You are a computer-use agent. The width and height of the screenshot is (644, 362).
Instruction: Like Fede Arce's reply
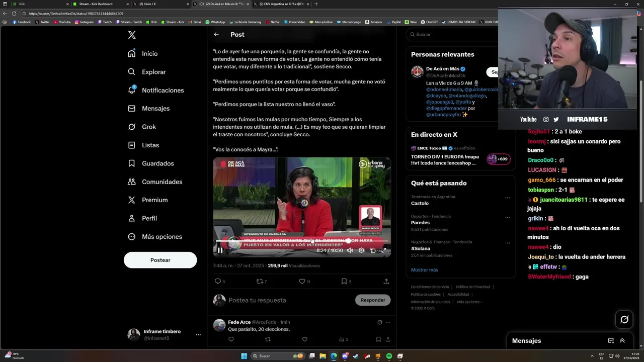pyautogui.click(x=304, y=339)
